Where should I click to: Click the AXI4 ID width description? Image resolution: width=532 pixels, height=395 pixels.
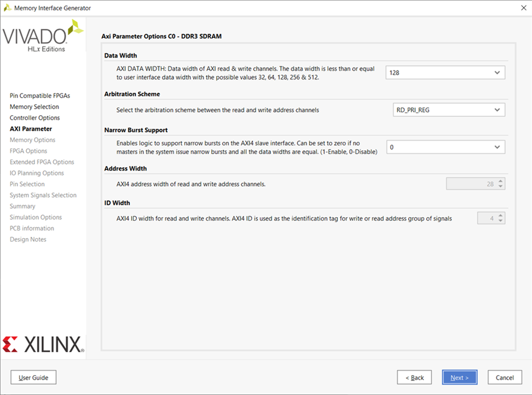pos(284,218)
